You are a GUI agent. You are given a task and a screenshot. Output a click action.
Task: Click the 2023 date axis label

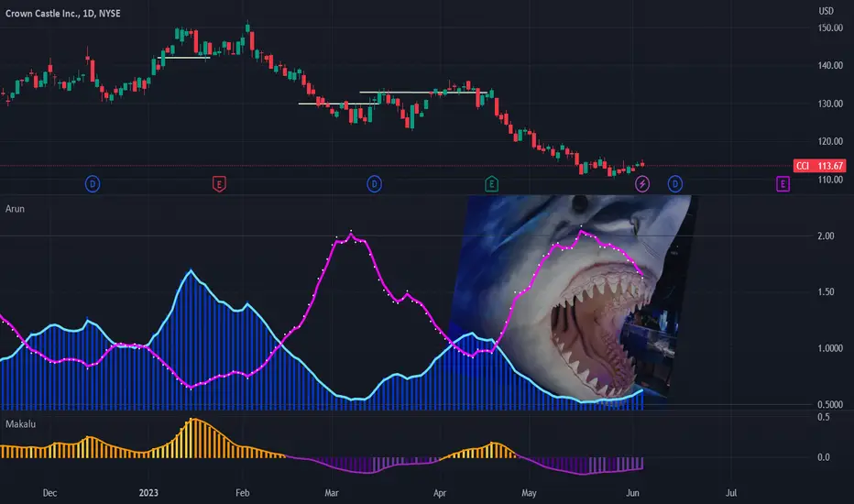pos(148,493)
